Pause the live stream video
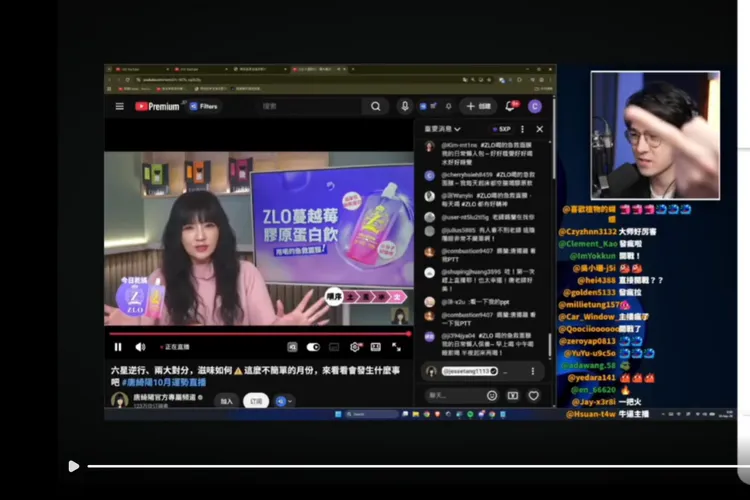The width and height of the screenshot is (750, 500). (x=118, y=347)
